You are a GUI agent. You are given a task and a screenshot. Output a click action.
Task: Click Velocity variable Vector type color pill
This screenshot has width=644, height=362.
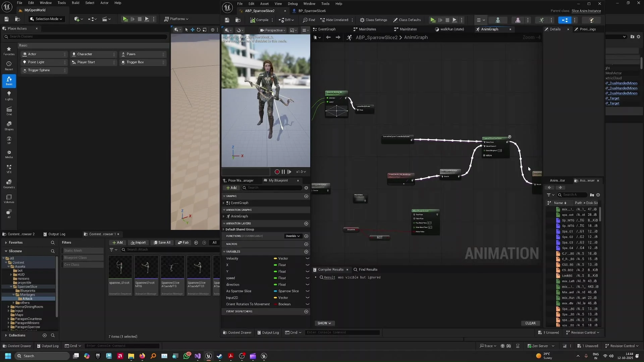click(x=275, y=259)
